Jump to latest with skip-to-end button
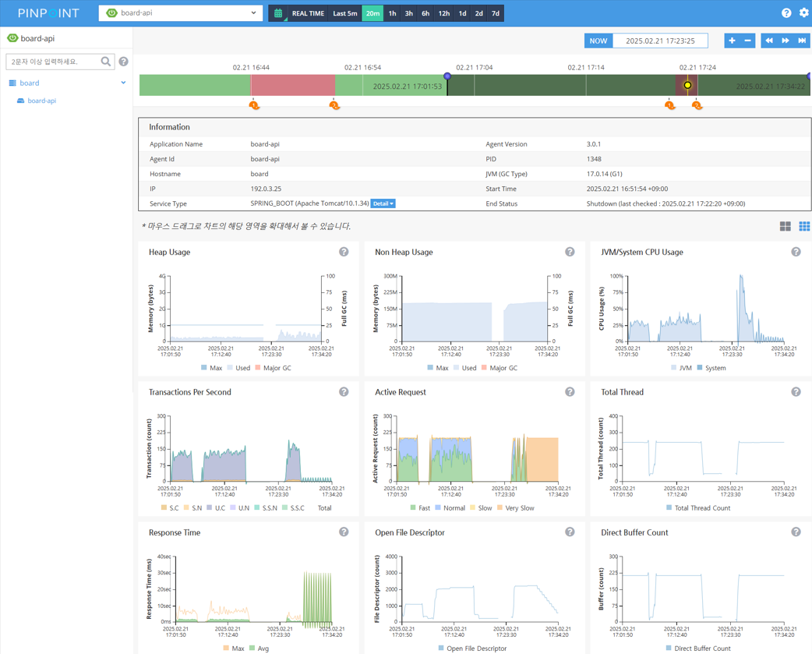The image size is (812, 654). tap(802, 41)
